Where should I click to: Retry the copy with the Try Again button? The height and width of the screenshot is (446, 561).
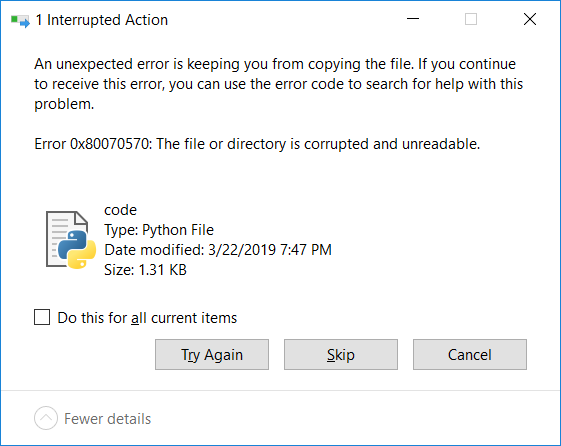(212, 354)
